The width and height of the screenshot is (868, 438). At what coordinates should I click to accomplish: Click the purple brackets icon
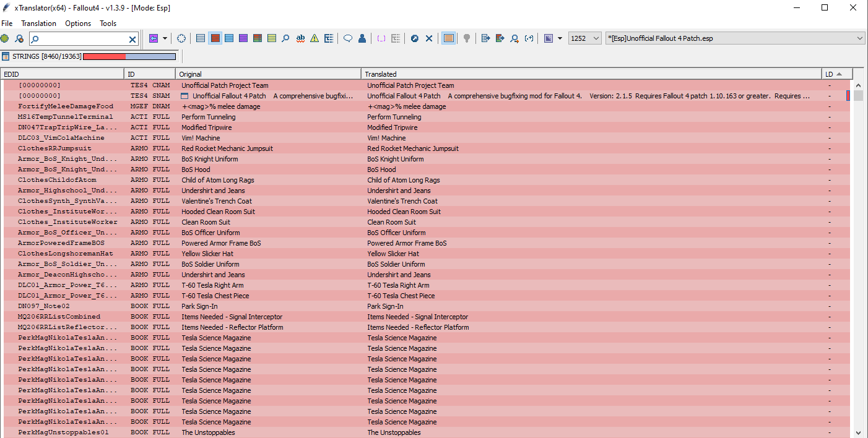[x=381, y=38]
